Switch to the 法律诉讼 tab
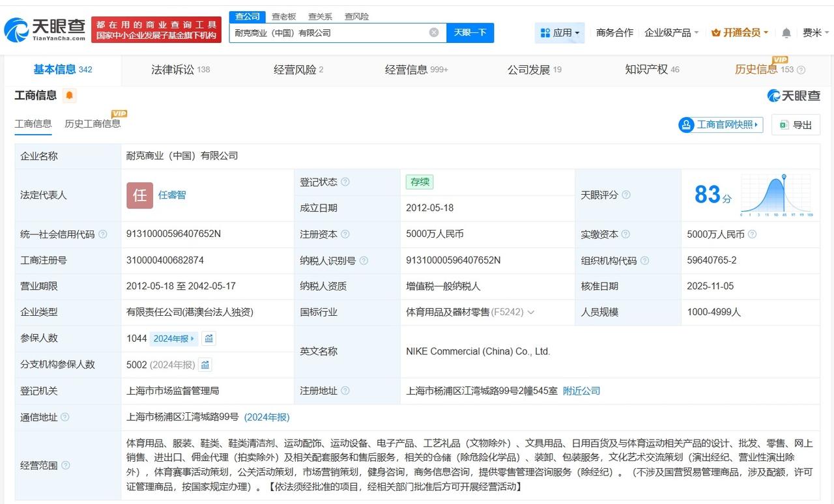Viewport: 834px width, 504px height. tap(180, 70)
